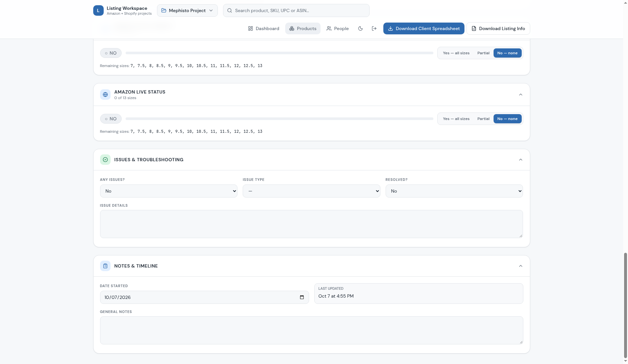Select 'No — none' in the top status row
628x364 pixels.
[x=507, y=53]
